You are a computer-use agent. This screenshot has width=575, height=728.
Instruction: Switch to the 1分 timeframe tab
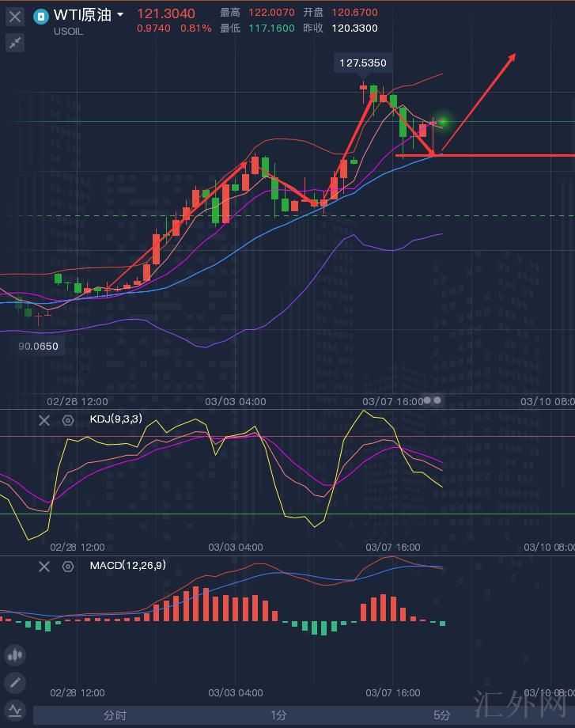278,715
